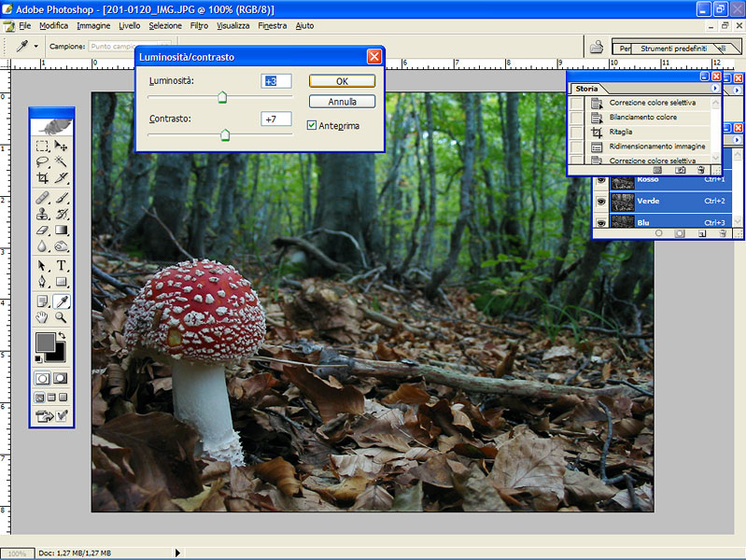
Task: Select the Type (T) tool
Action: coord(61,265)
